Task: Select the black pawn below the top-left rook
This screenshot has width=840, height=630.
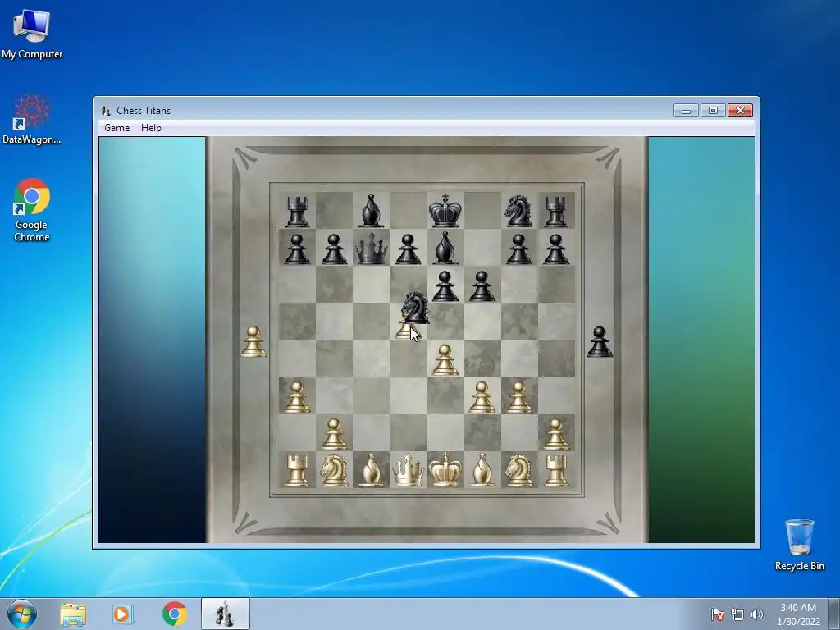Action: click(x=297, y=249)
